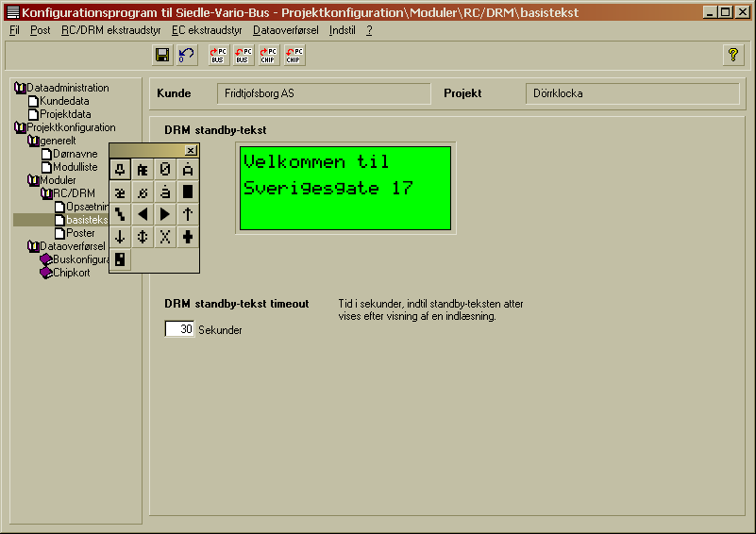
Task: Insert the down arrow symbol from the palette
Action: click(120, 237)
